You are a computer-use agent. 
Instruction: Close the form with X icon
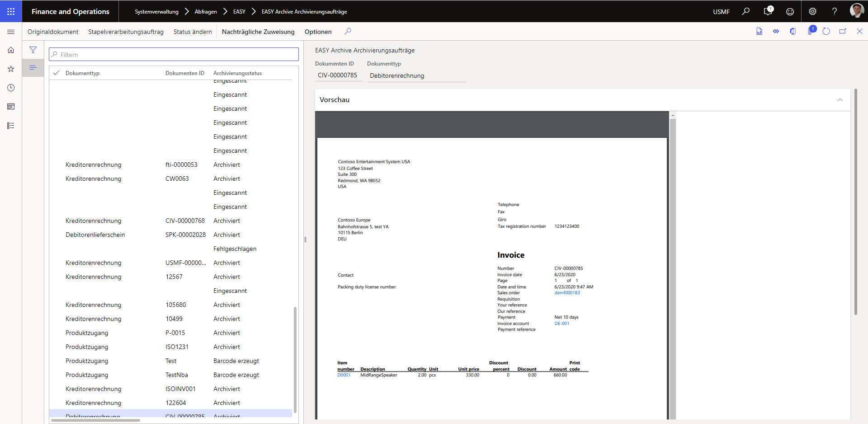pos(859,31)
